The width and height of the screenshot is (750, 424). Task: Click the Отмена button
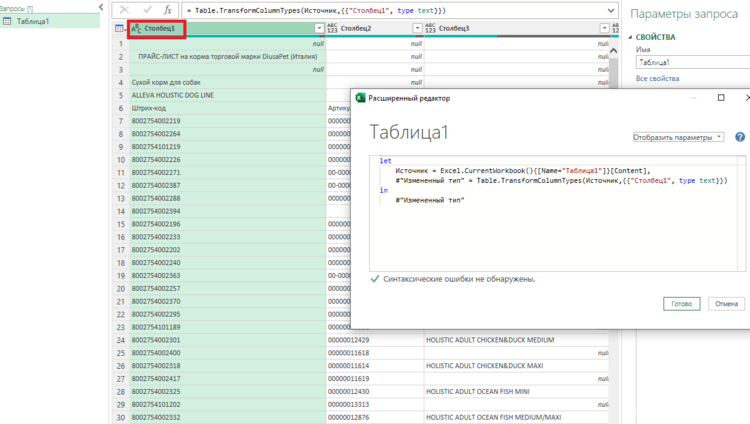[727, 303]
